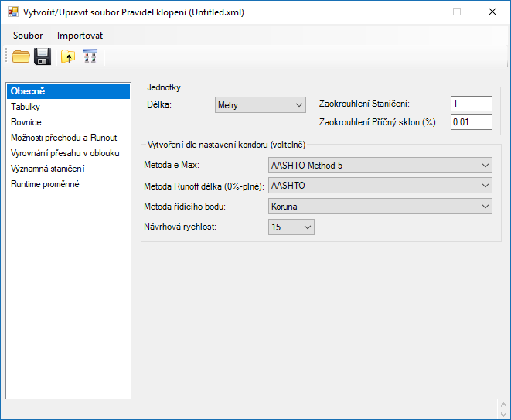Select Rovnice in the left list

coord(69,122)
